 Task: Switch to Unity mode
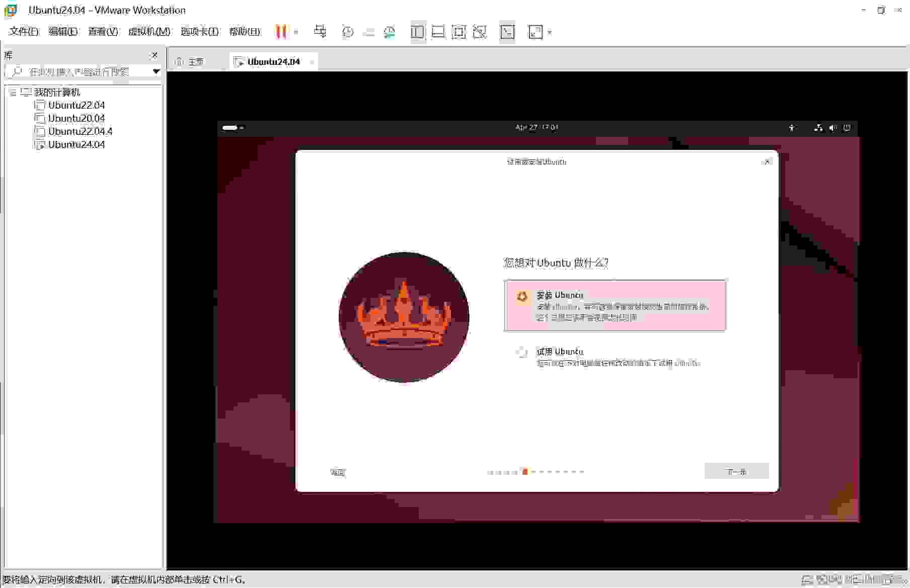(x=480, y=32)
